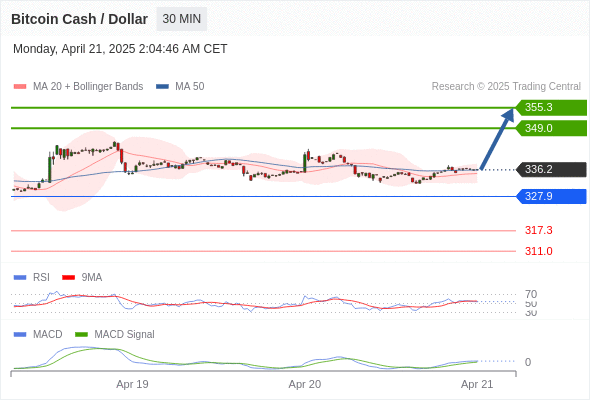590x400 pixels.
Task: Click the 311.0 support level label
Action: pyautogui.click(x=538, y=251)
